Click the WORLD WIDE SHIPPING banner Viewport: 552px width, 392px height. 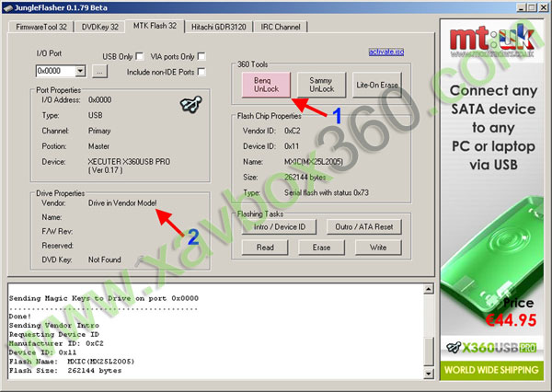tap(491, 370)
